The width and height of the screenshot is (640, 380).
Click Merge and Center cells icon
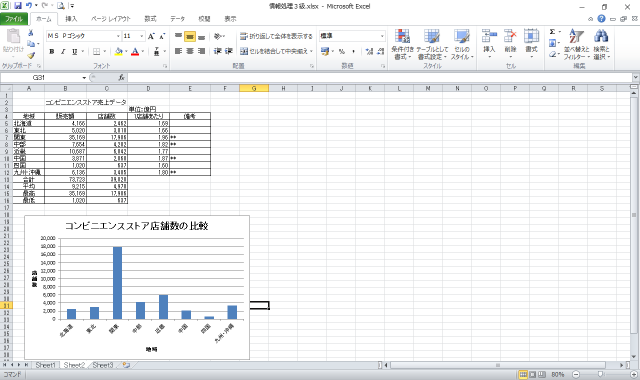coord(276,51)
